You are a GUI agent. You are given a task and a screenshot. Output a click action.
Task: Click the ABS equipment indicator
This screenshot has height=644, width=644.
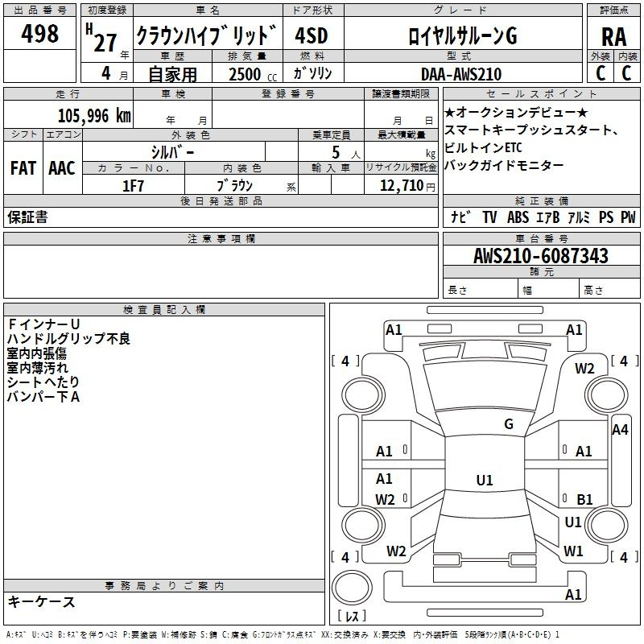click(x=518, y=217)
